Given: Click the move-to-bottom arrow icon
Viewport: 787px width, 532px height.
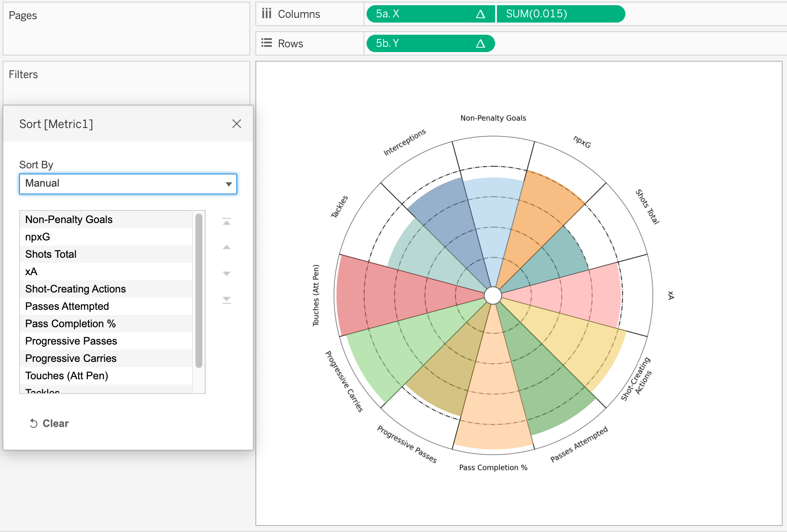Looking at the screenshot, I should (227, 299).
